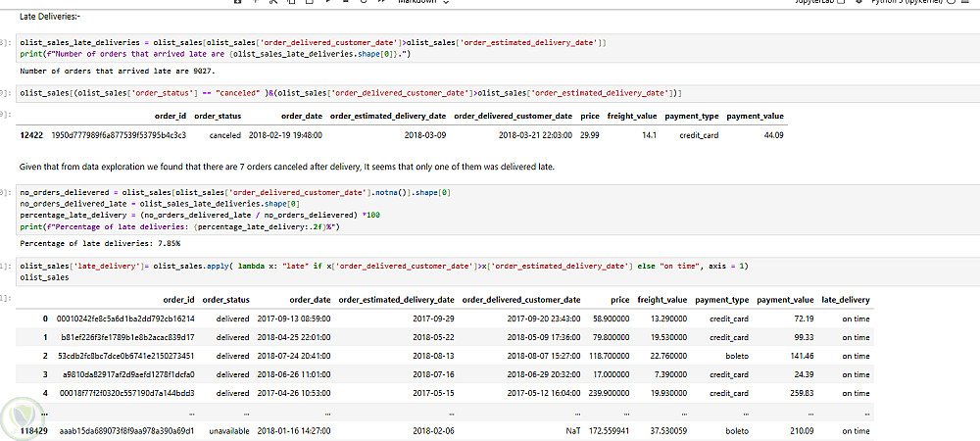
Task: Click 'boleto' payment type in row 2
Action: [737, 356]
